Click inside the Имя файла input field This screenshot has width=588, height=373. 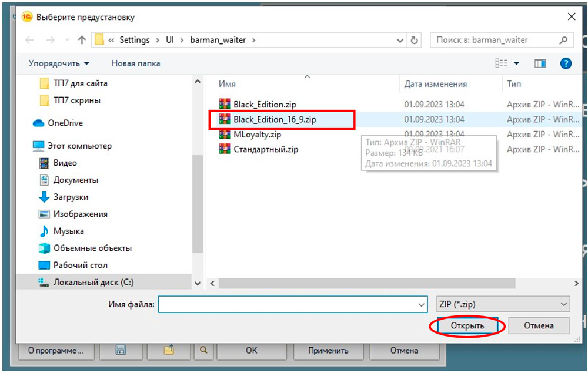(x=287, y=304)
